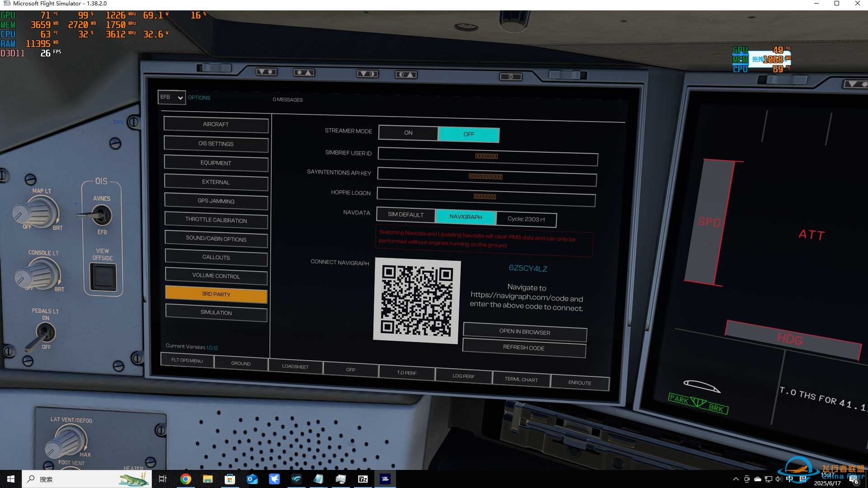Open GPS JAMMING options
Screen dimensions: 868x488
coord(216,201)
